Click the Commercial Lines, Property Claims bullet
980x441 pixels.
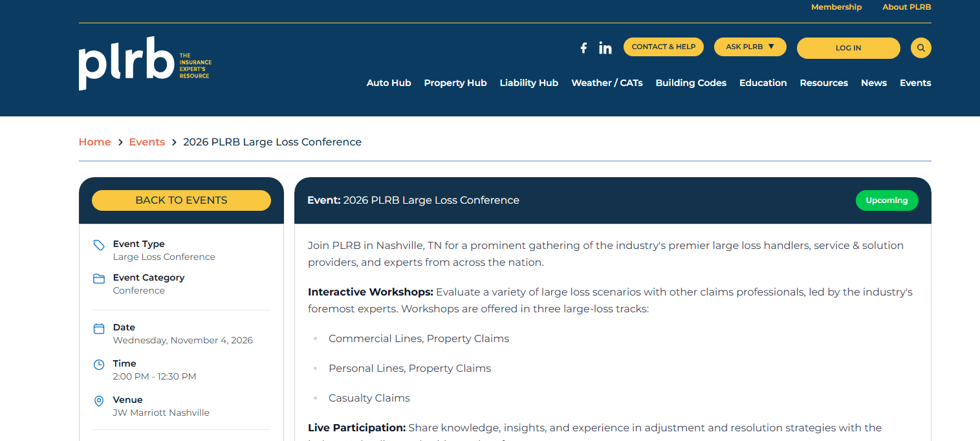pos(419,339)
